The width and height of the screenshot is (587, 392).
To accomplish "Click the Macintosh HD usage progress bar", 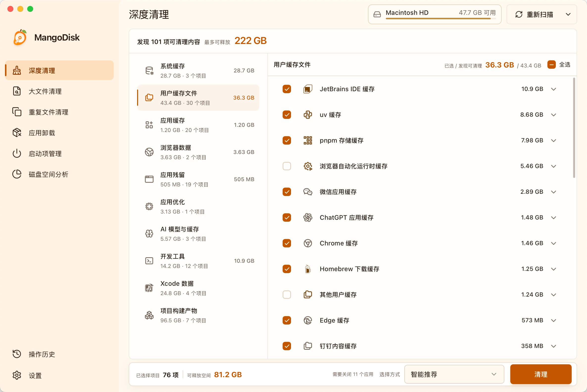I will (440, 19).
